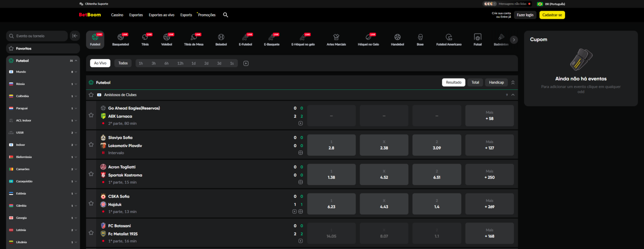
Task: Open the Obtenha Suporte link
Action: click(x=93, y=4)
